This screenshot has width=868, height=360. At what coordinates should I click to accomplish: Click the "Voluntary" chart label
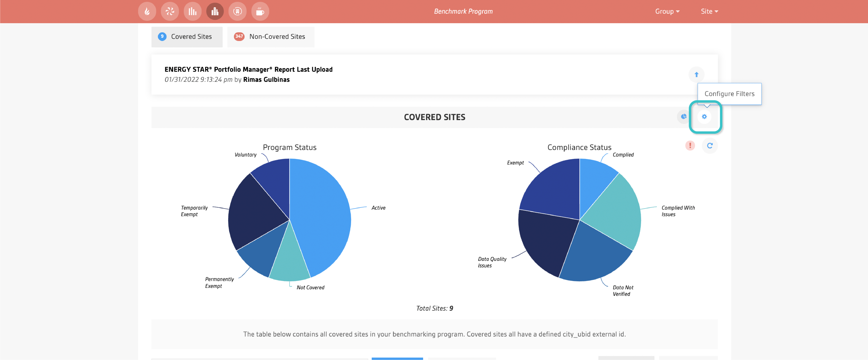245,155
